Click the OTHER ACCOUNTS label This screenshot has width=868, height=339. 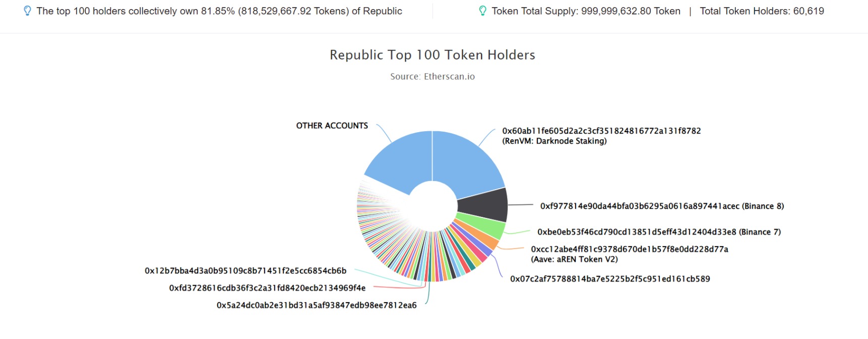tap(332, 126)
